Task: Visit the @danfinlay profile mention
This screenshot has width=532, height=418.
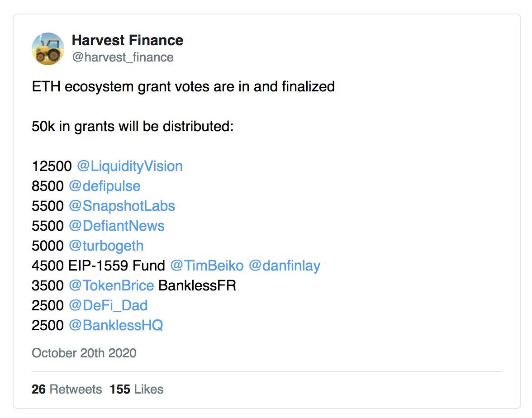Action: click(x=284, y=266)
